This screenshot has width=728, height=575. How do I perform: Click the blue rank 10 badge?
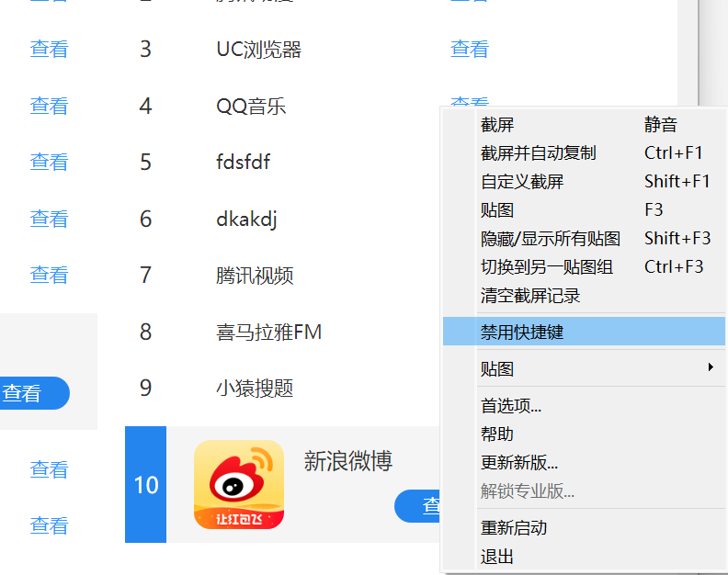[x=146, y=484]
